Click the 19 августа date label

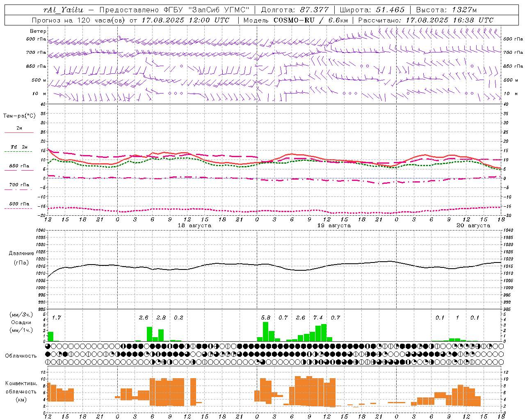334,226
